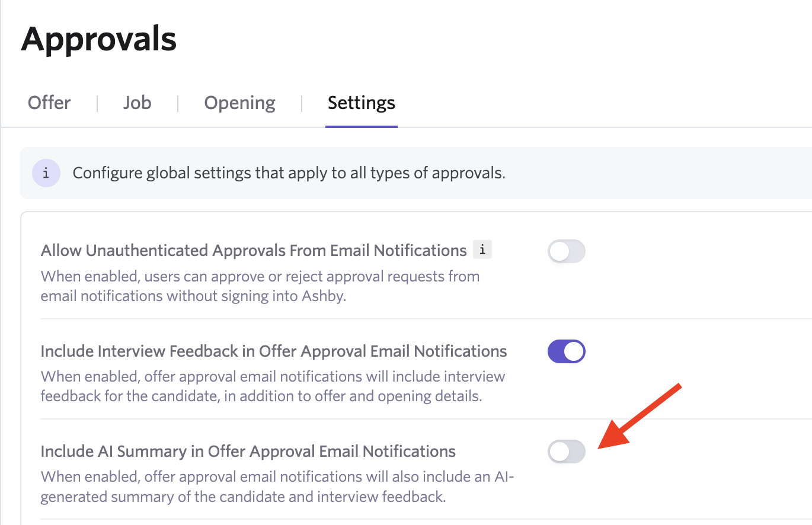Click the Approvals page heading

coord(99,39)
